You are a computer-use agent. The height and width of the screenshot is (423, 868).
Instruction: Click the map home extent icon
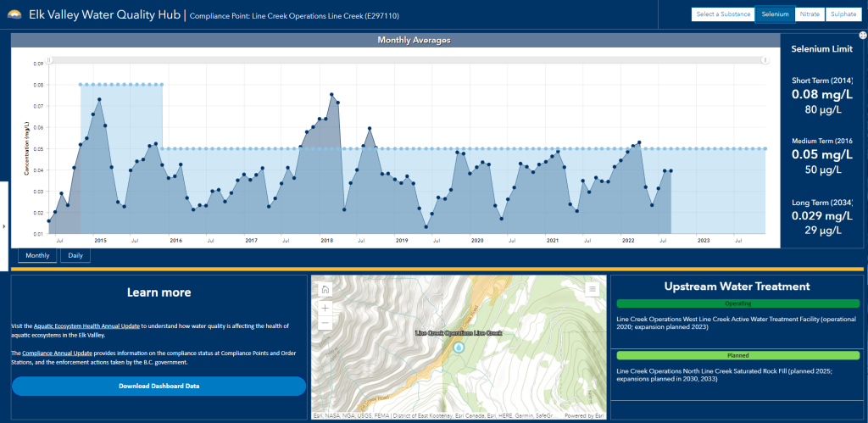coord(325,290)
